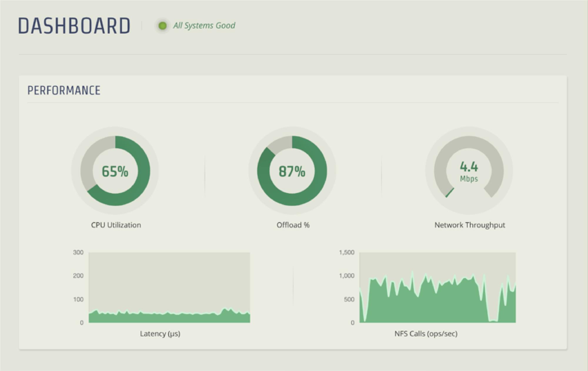
Task: Click the 4.4 Mbps throughput gauge
Action: [469, 171]
